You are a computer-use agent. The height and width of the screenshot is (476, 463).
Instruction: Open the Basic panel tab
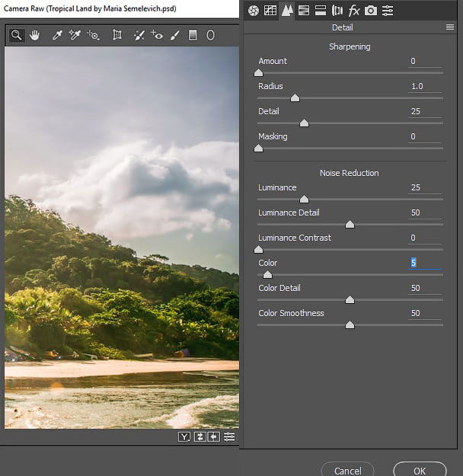pos(254,11)
